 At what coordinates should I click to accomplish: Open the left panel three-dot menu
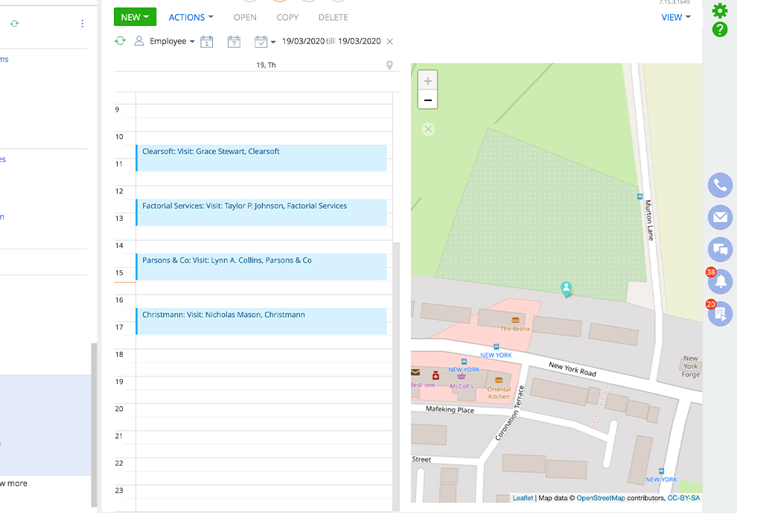82,24
